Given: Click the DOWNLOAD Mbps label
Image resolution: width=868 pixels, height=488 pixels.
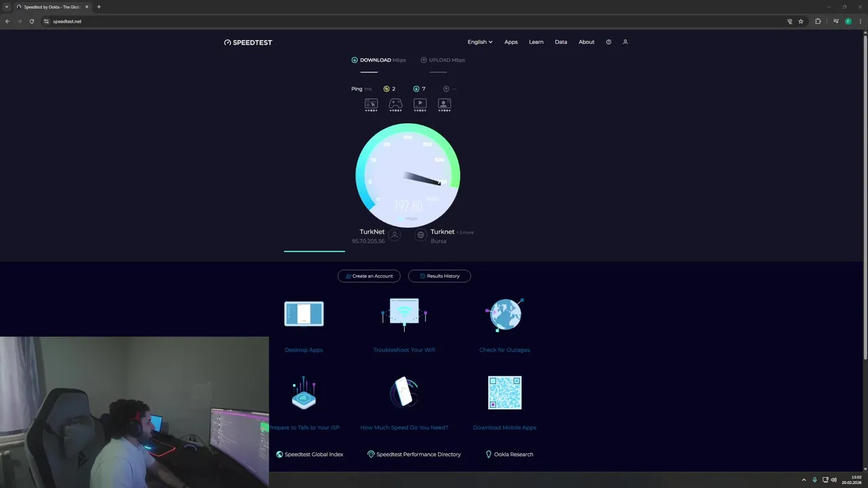Looking at the screenshot, I should 378,60.
